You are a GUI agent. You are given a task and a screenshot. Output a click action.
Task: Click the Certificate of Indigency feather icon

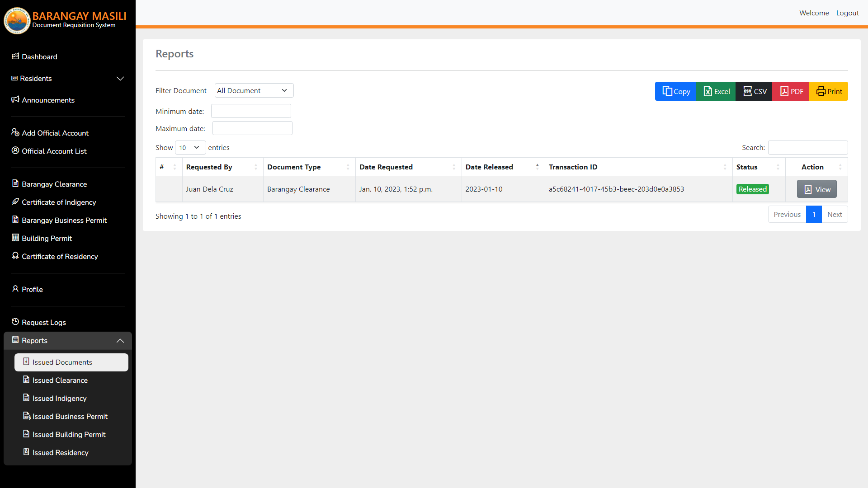point(15,202)
